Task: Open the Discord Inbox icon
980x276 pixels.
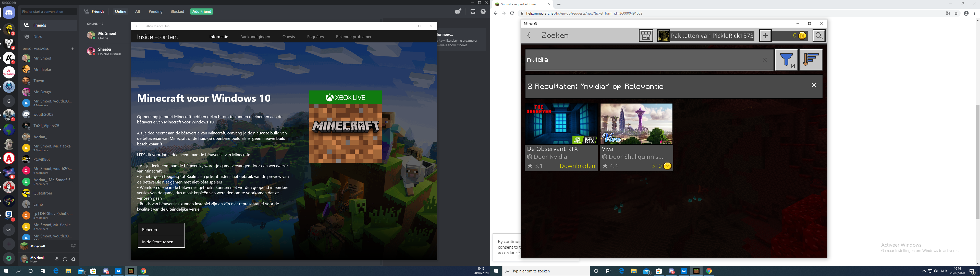Action: tap(473, 11)
